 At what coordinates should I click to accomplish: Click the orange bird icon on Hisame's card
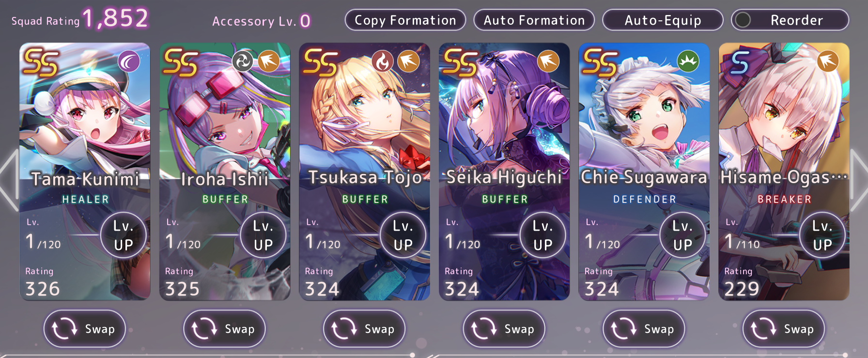click(x=828, y=62)
